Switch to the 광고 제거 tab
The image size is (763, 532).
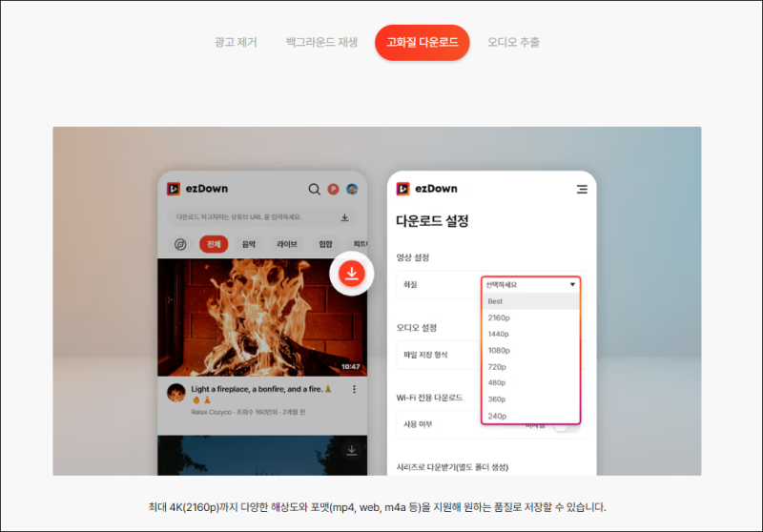click(236, 42)
